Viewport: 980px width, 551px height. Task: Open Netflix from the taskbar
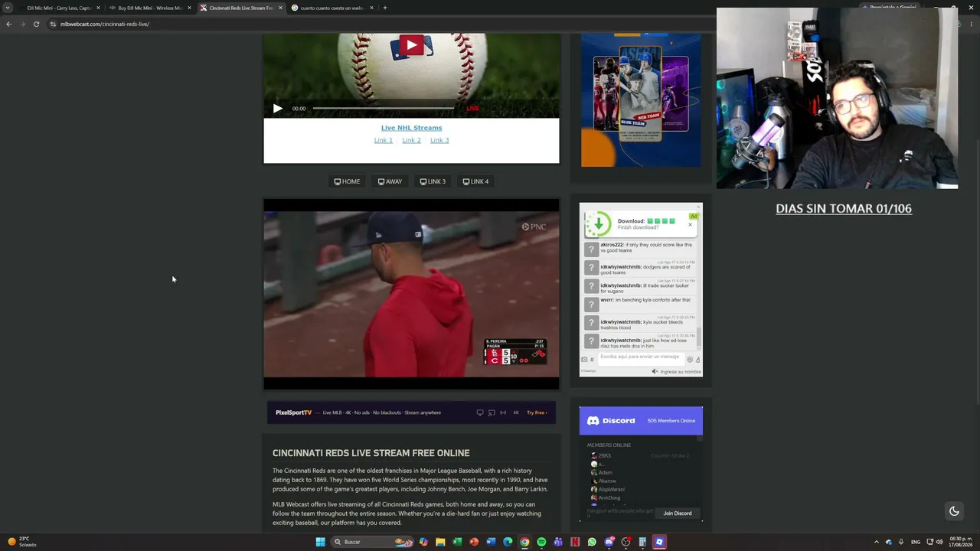click(x=575, y=542)
